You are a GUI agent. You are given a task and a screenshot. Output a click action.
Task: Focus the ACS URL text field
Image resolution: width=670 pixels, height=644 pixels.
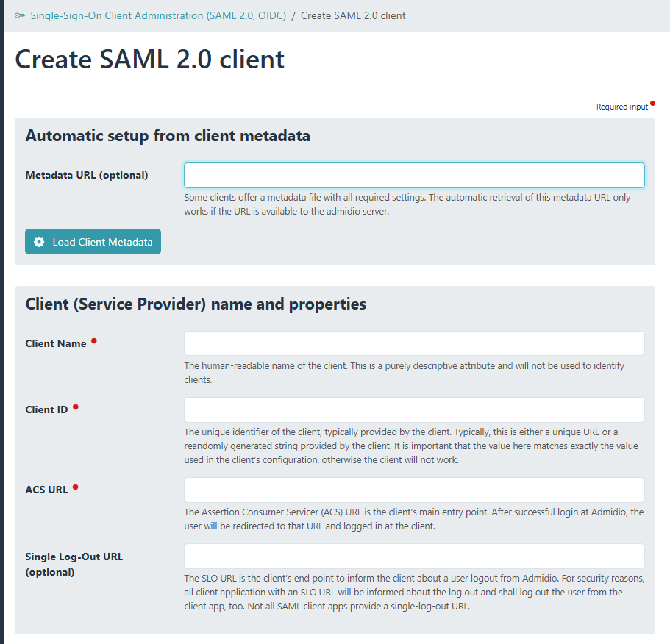click(414, 490)
